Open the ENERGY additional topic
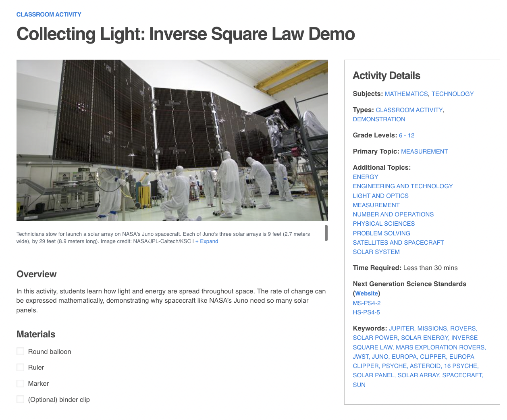 click(x=365, y=177)
